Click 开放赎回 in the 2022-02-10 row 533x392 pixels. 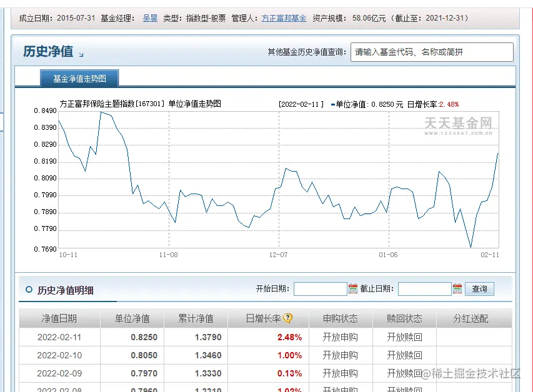point(404,355)
